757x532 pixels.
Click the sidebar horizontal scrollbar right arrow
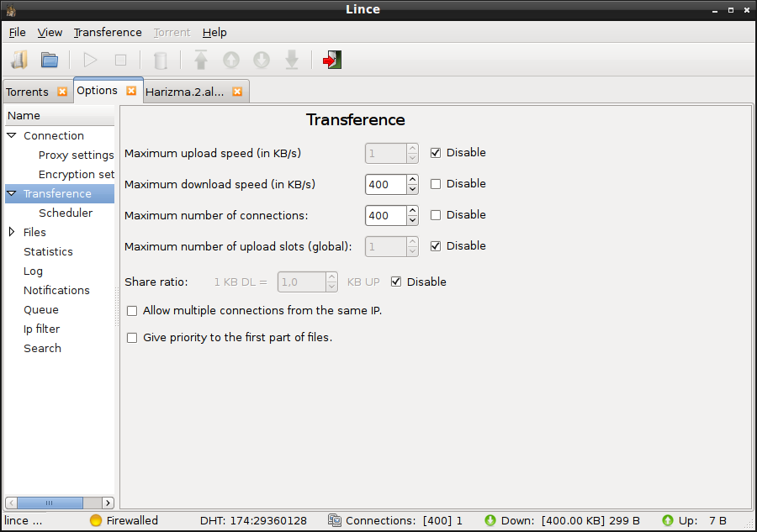pyautogui.click(x=109, y=503)
